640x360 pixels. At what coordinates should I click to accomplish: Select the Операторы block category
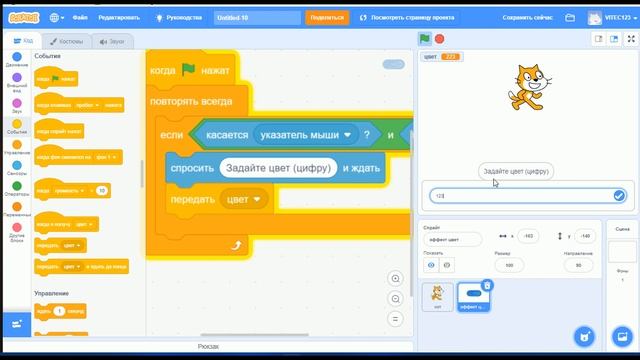(17, 189)
